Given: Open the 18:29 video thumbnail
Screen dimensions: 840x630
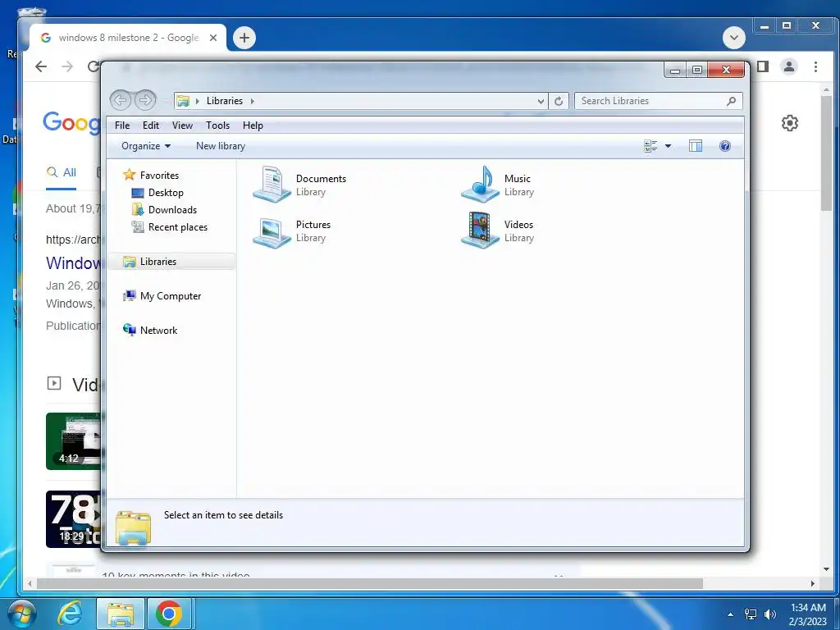Looking at the screenshot, I should click(x=73, y=519).
